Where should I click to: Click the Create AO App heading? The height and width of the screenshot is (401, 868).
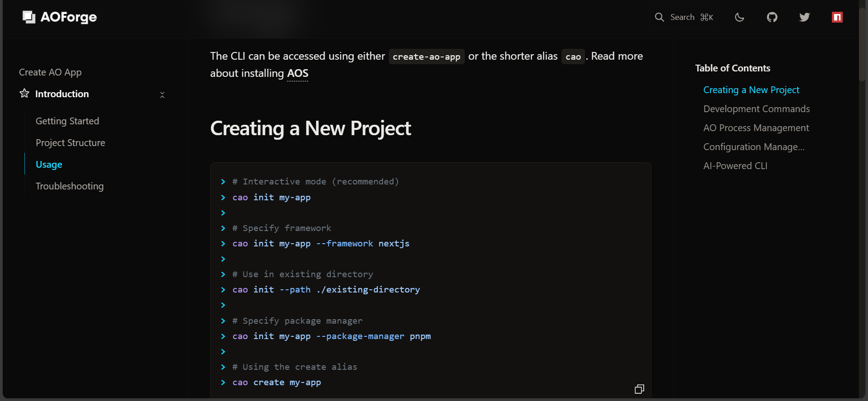click(50, 72)
